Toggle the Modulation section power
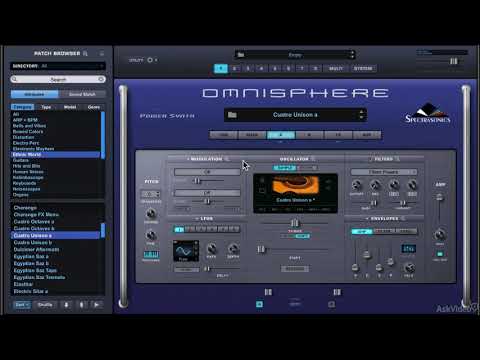This screenshot has height=360, width=480. click(188, 159)
